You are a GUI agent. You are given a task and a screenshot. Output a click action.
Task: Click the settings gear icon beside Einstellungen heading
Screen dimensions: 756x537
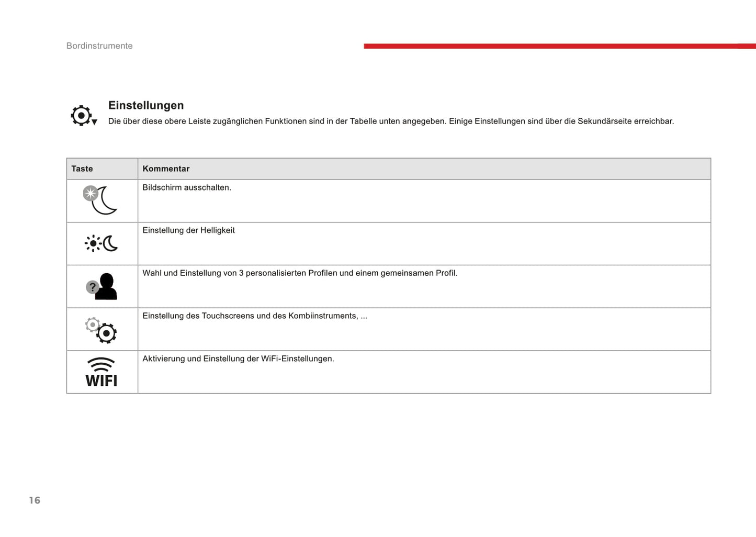pos(81,116)
